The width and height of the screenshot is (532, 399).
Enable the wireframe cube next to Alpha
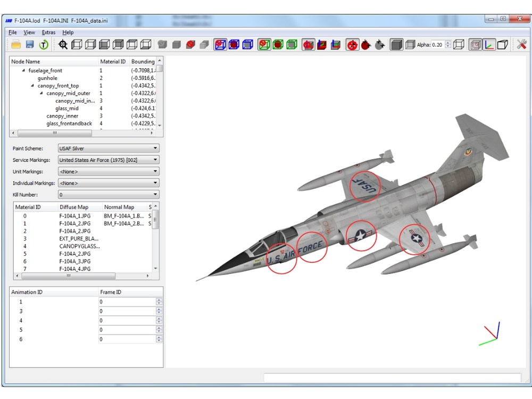coord(459,45)
